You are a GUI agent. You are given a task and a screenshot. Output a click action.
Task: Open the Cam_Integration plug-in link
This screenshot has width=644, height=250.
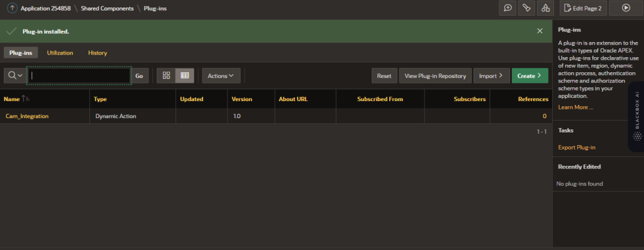coord(27,116)
